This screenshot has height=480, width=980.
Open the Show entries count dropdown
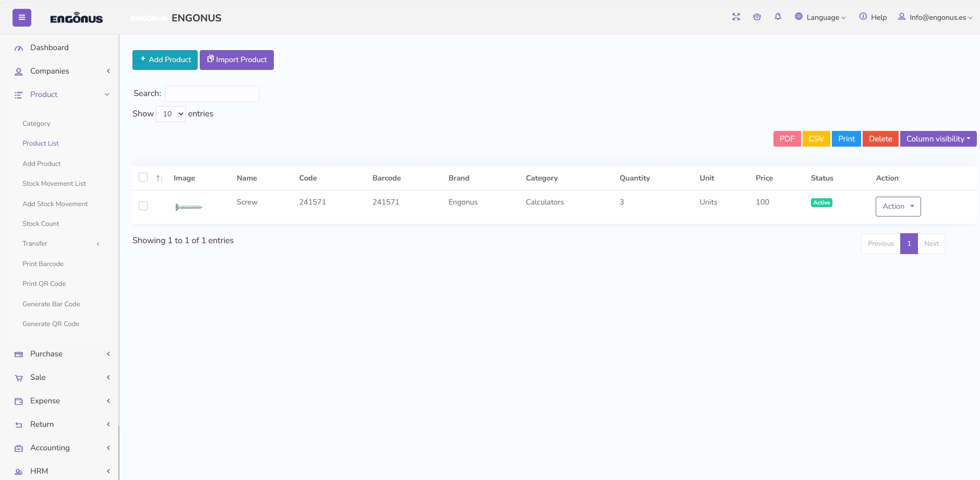tap(171, 114)
